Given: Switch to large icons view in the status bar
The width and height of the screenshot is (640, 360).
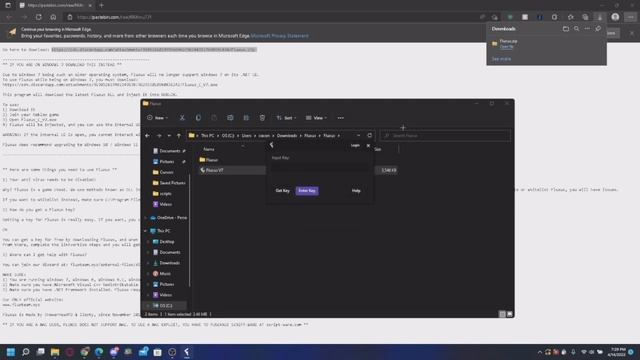Looking at the screenshot, I should coord(509,314).
